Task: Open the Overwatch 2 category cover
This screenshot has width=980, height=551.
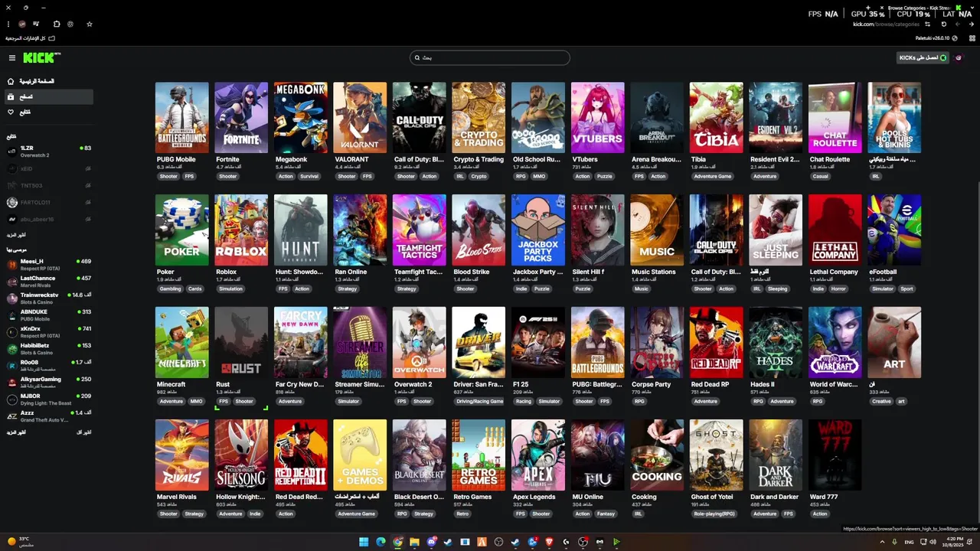Action: click(x=419, y=343)
